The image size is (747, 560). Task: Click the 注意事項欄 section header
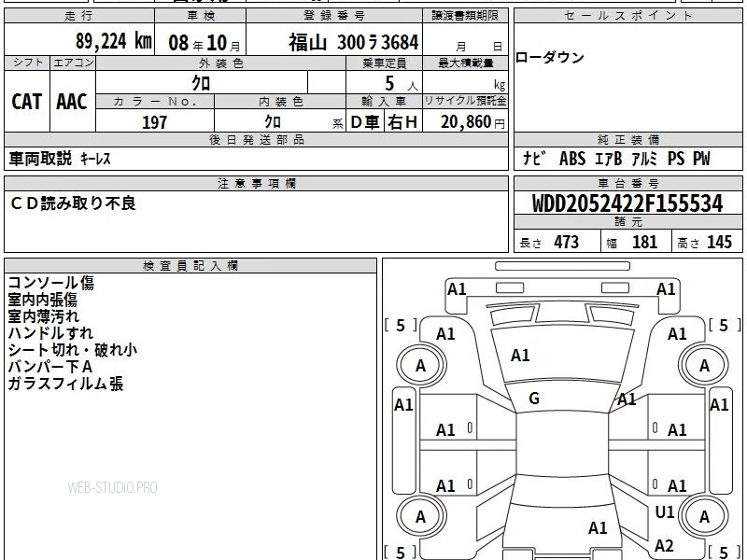pos(256,183)
